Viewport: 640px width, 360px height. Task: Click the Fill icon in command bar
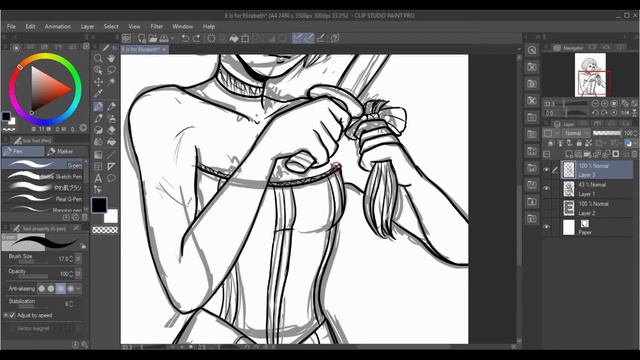point(234,38)
